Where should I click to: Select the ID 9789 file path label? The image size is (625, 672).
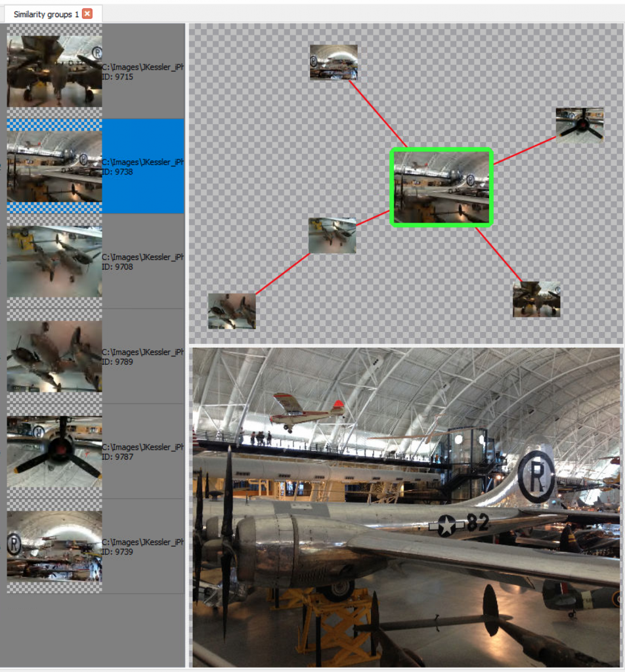[x=142, y=352]
